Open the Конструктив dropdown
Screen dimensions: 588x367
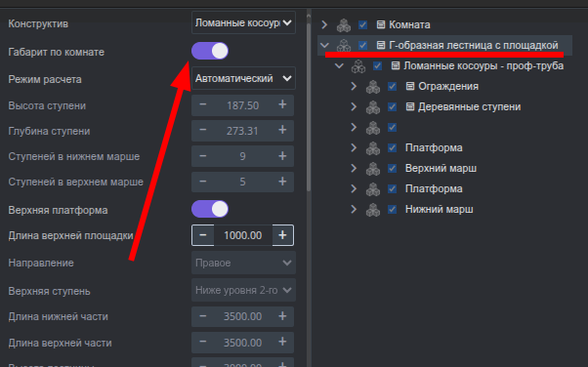tap(243, 22)
